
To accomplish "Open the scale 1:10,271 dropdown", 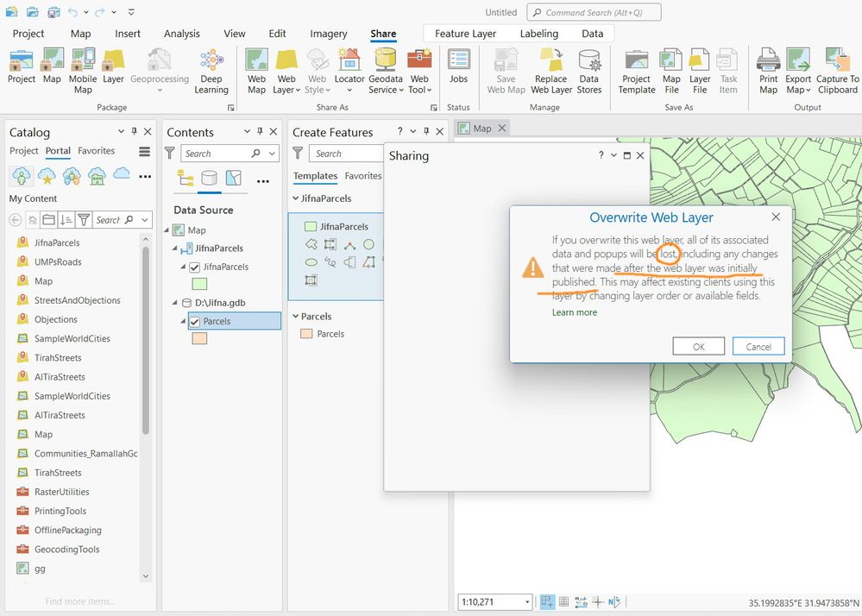I will [x=526, y=601].
